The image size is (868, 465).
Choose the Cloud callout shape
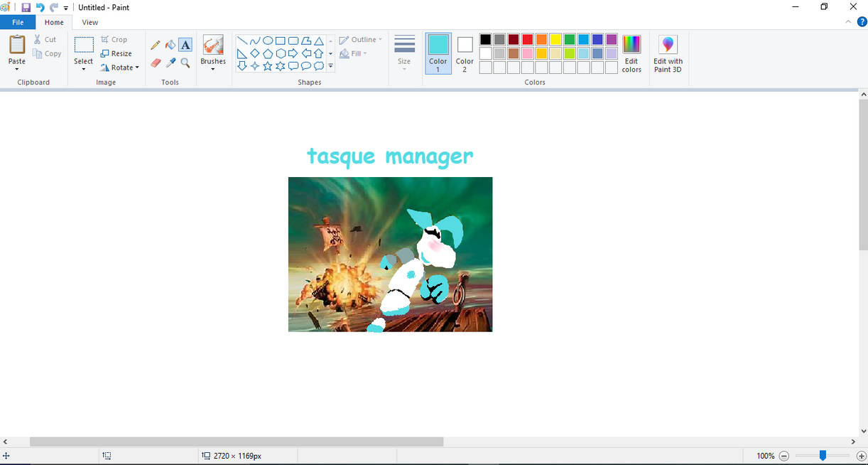pyautogui.click(x=319, y=66)
